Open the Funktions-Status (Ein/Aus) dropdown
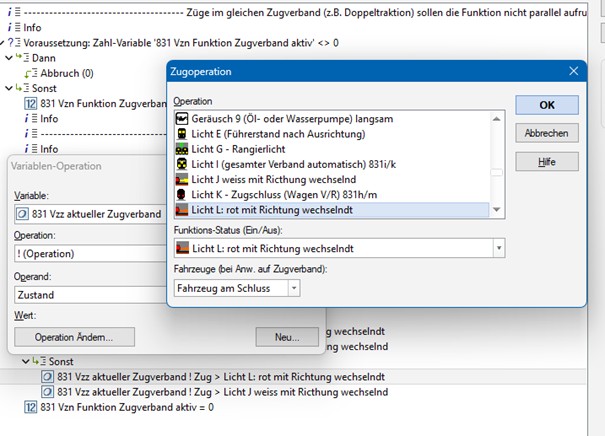Viewport: 605px width, 436px height. tap(497, 248)
